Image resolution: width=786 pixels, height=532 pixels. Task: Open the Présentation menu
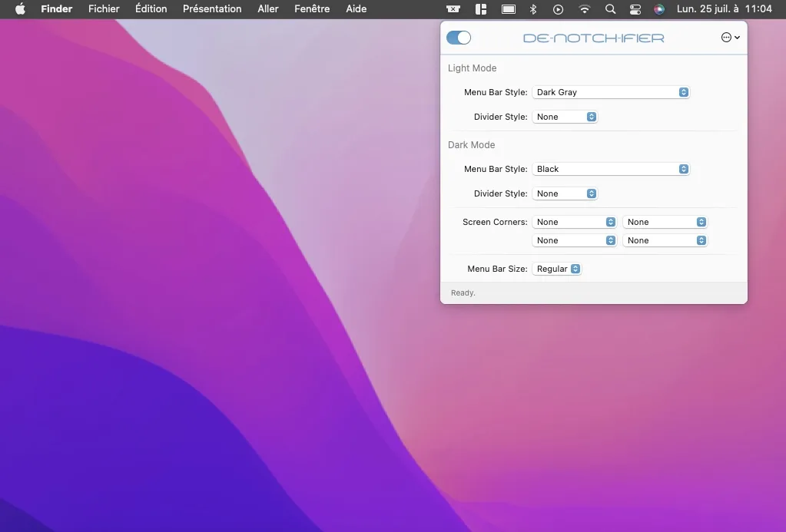[x=212, y=9]
